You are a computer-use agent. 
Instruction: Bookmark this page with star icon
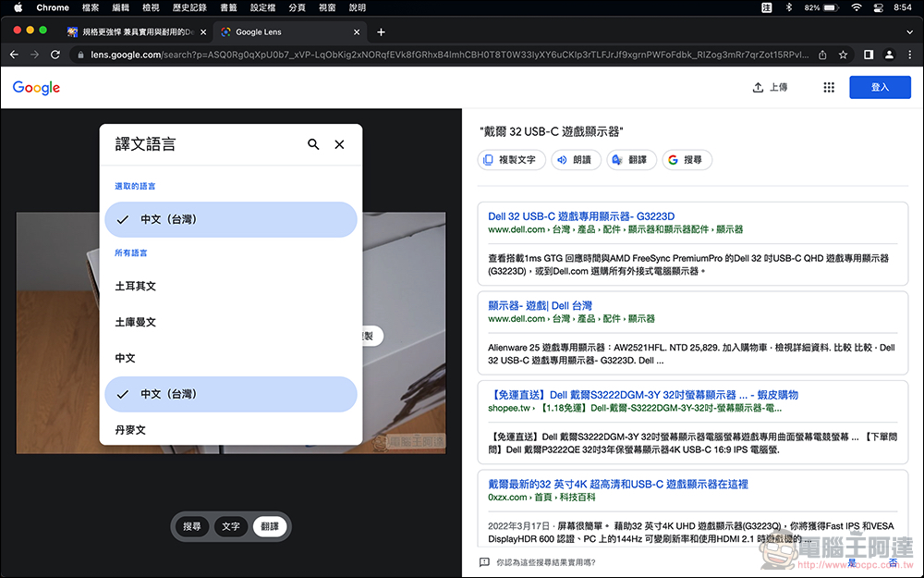click(x=844, y=55)
